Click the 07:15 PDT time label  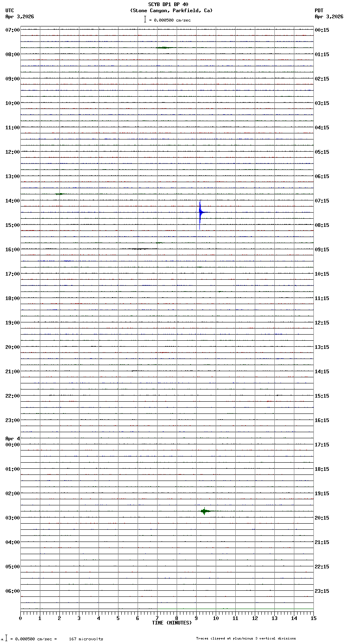point(322,201)
